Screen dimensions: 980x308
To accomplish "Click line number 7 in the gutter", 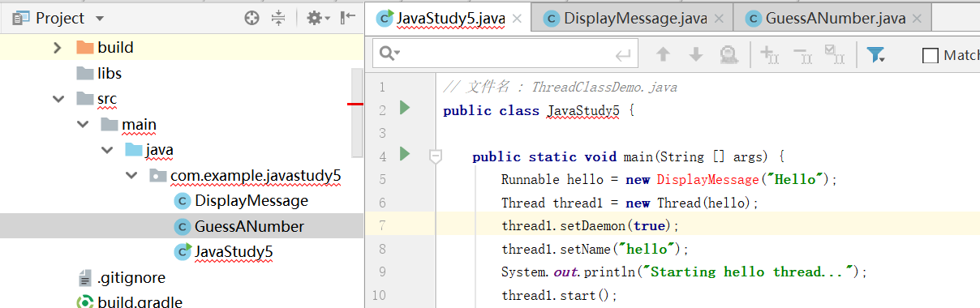I will click(382, 225).
